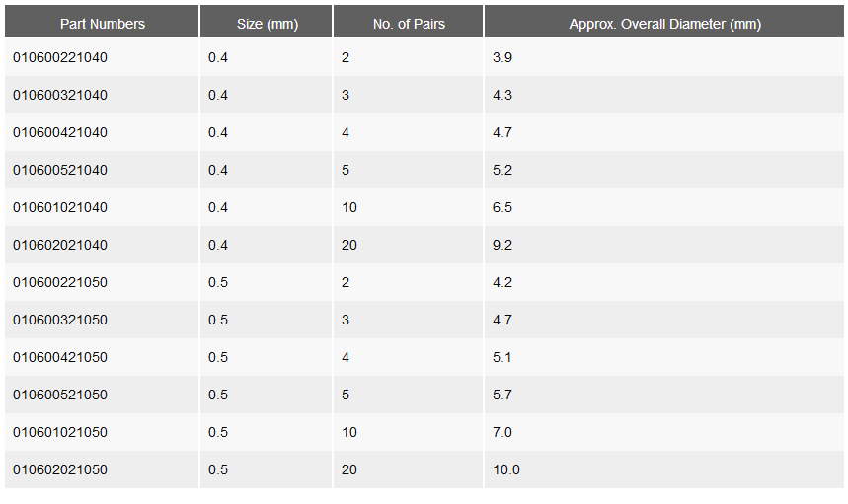Click the 9.2 overall diameter value

coord(501,245)
